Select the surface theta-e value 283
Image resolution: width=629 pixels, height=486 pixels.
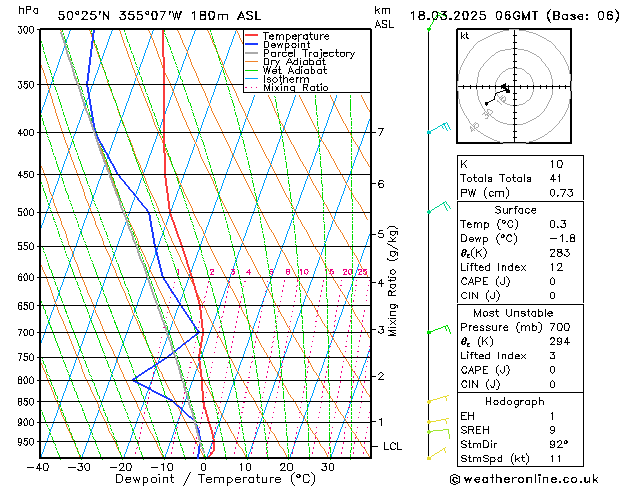(x=560, y=253)
